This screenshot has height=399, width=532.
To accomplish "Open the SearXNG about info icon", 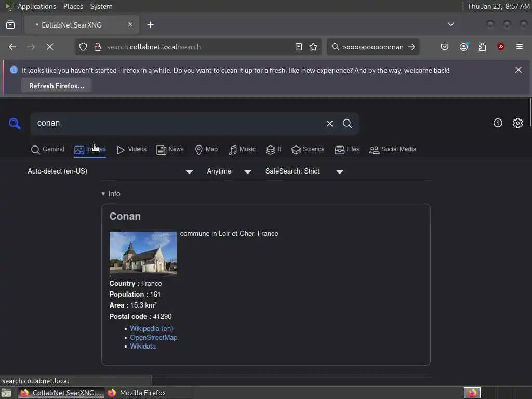I will click(498, 123).
